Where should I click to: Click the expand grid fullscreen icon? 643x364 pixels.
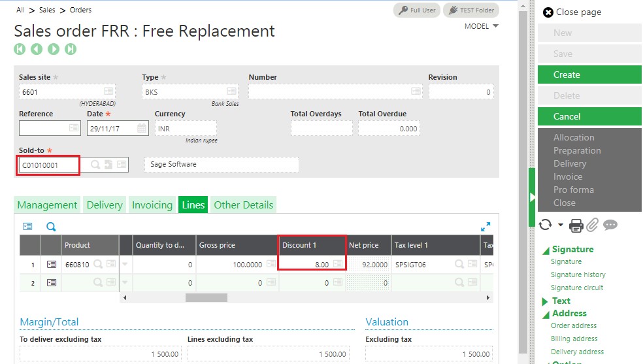coord(485,227)
